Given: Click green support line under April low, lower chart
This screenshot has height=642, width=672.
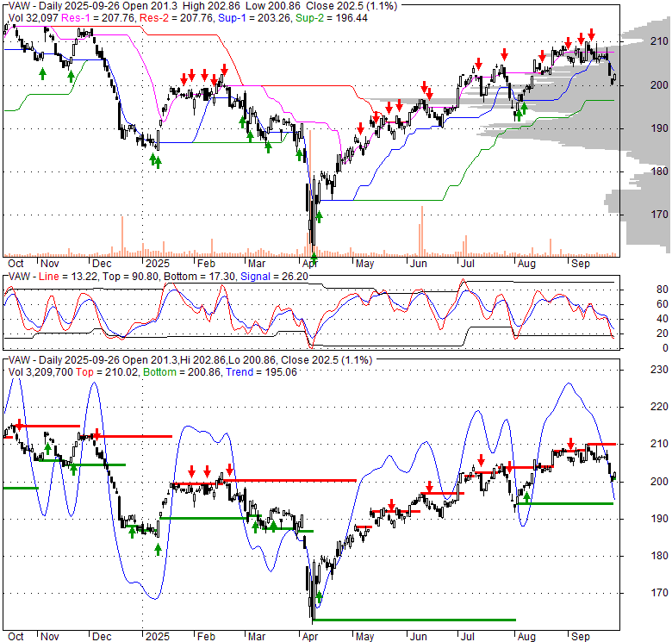Looking at the screenshot, I should [414, 620].
